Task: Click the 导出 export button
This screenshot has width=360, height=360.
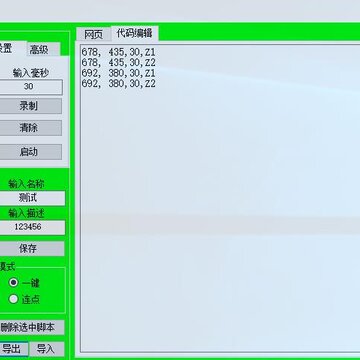Action: coord(13,349)
